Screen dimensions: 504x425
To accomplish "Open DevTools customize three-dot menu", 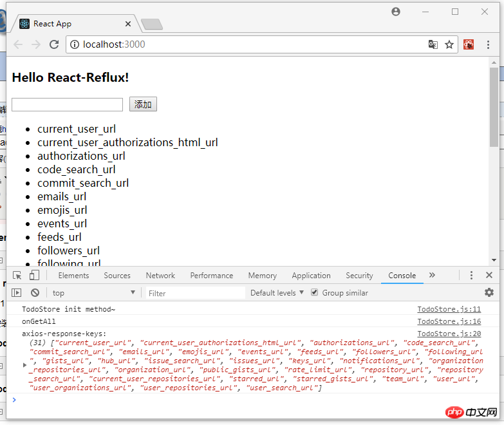I will pos(471,275).
